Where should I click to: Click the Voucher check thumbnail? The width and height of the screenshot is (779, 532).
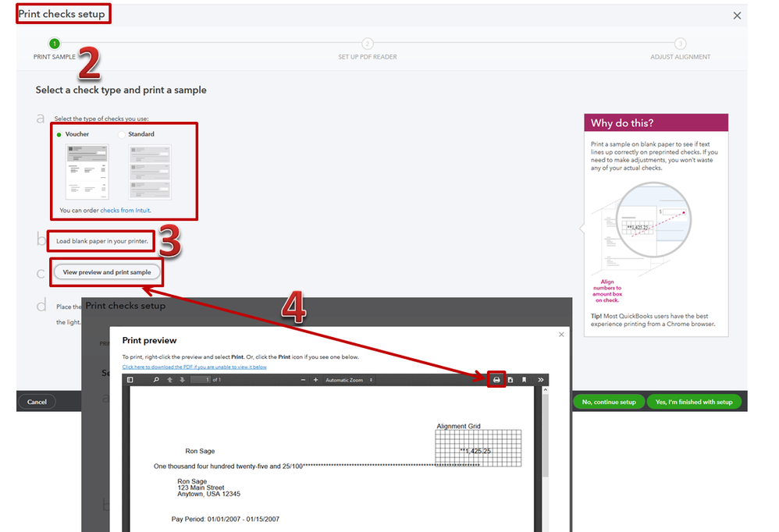[87, 172]
